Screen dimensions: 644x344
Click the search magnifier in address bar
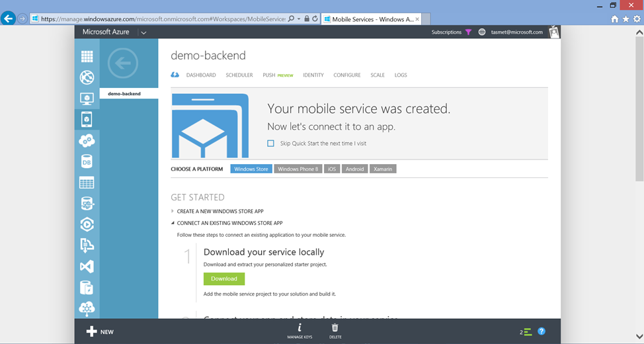pos(291,19)
